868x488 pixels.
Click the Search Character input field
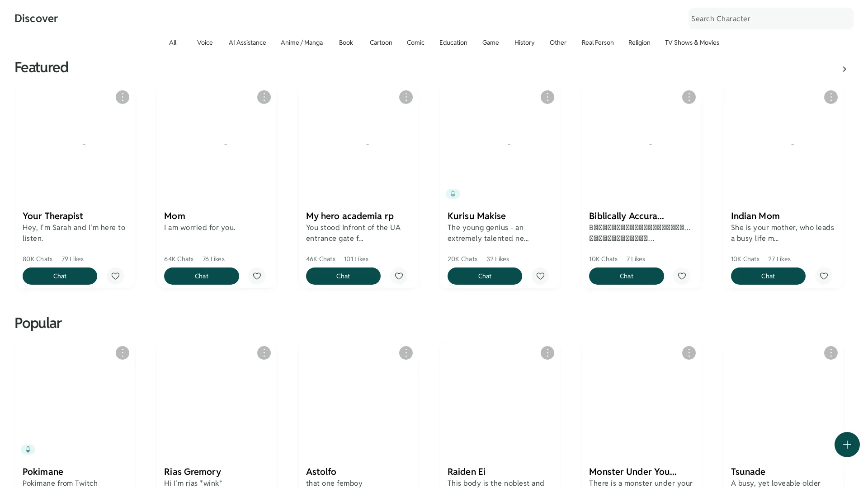point(770,19)
